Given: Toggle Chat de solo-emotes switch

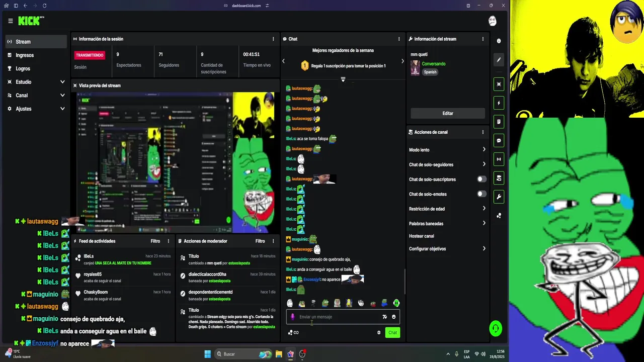Looking at the screenshot, I should 481,194.
